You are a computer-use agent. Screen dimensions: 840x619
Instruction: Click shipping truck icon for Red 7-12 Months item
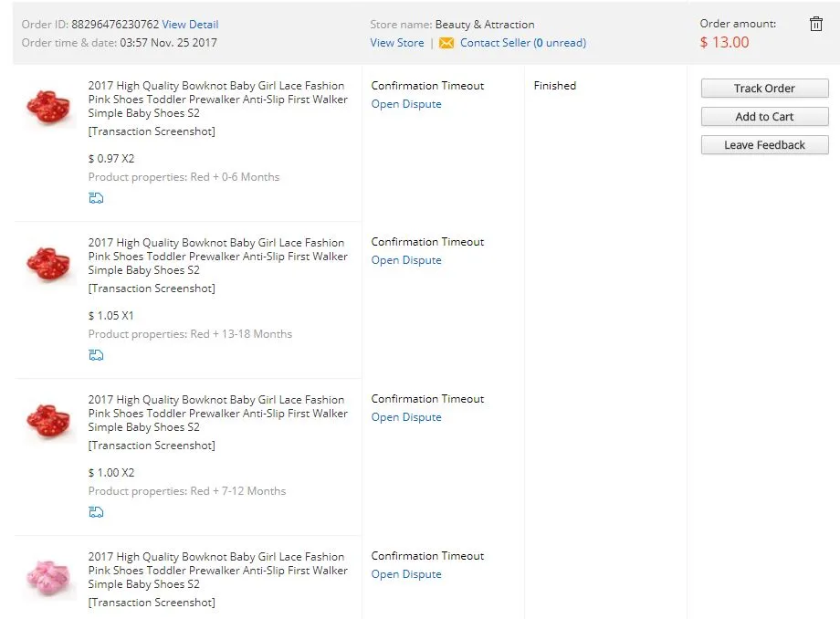tap(96, 512)
